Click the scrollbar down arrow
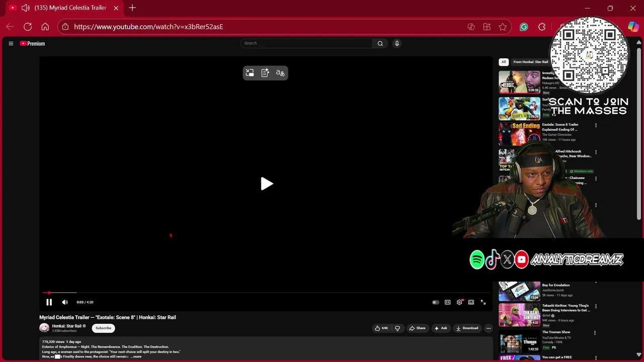644x362 pixels. pos(639,355)
